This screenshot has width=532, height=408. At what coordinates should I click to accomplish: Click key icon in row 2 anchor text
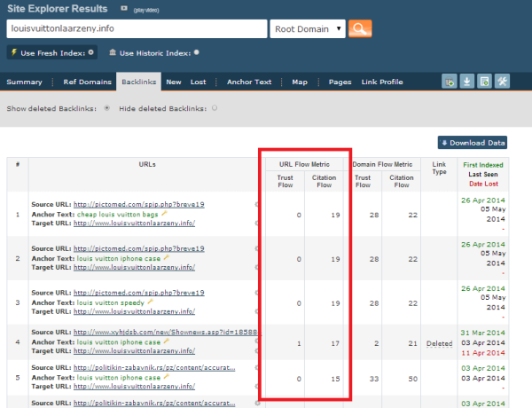tap(167, 257)
